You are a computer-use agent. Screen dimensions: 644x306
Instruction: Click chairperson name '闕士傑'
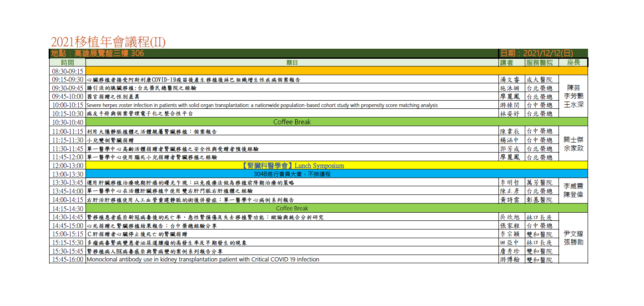pos(574,140)
